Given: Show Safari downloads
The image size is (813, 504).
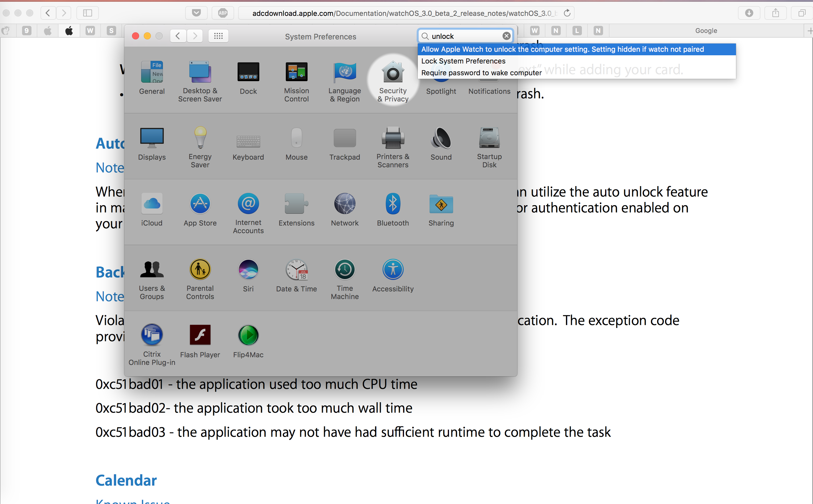Looking at the screenshot, I should pyautogui.click(x=749, y=13).
